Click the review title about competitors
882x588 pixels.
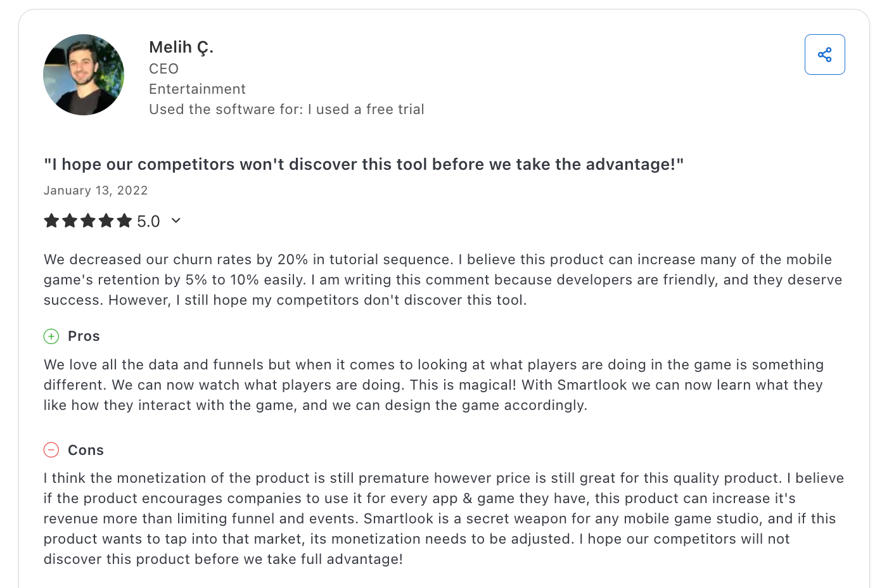coord(364,165)
